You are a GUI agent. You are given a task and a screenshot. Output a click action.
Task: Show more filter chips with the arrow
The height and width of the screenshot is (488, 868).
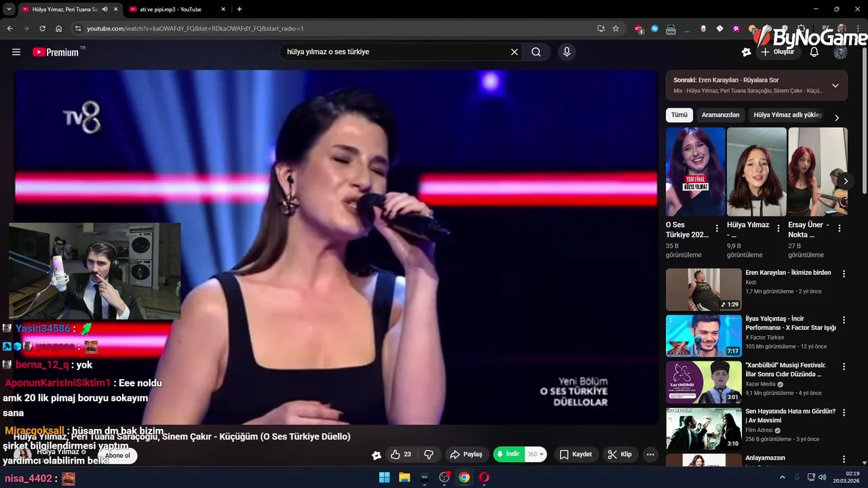pyautogui.click(x=837, y=117)
